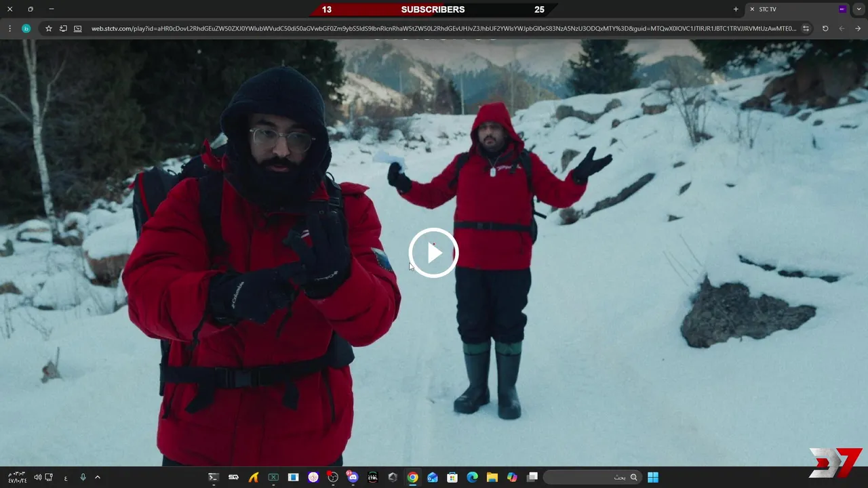Open the SQ app in taskbar
The height and width of the screenshot is (488, 868).
coord(233,477)
